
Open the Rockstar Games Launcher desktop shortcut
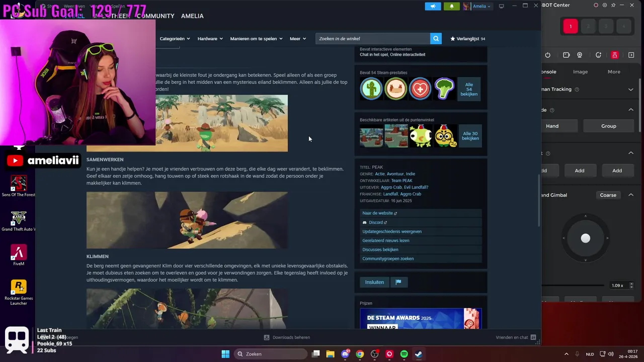[x=19, y=293]
